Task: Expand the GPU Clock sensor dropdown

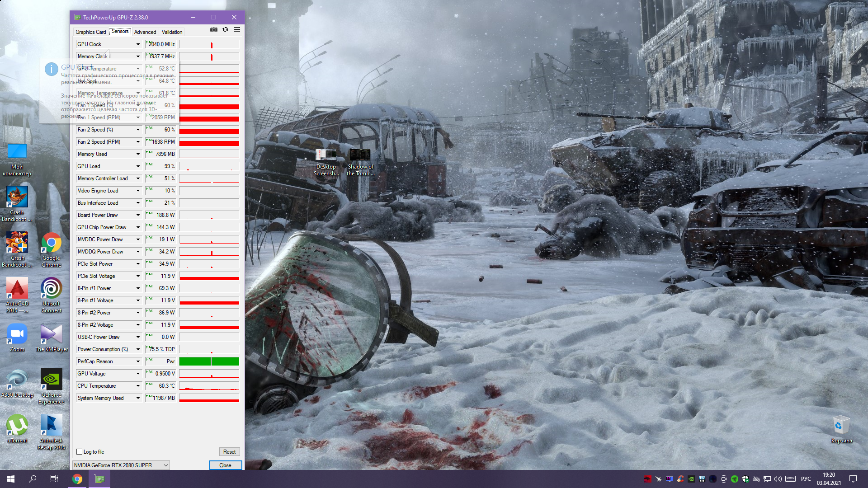Action: [x=138, y=44]
